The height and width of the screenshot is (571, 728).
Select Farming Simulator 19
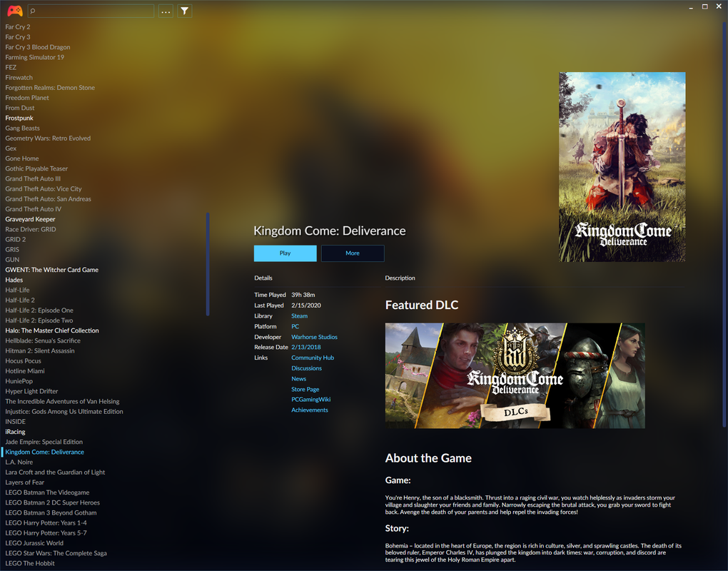point(34,57)
